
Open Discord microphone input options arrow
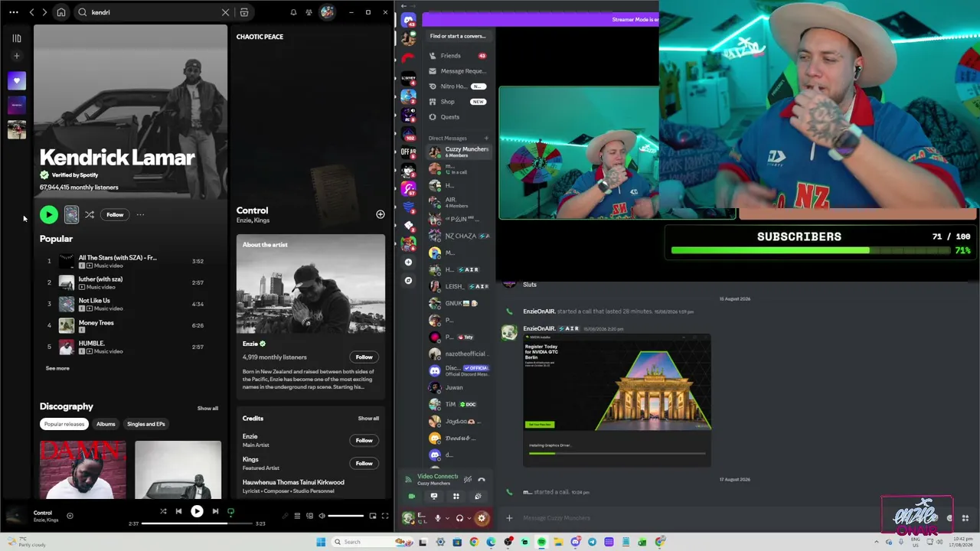(447, 518)
